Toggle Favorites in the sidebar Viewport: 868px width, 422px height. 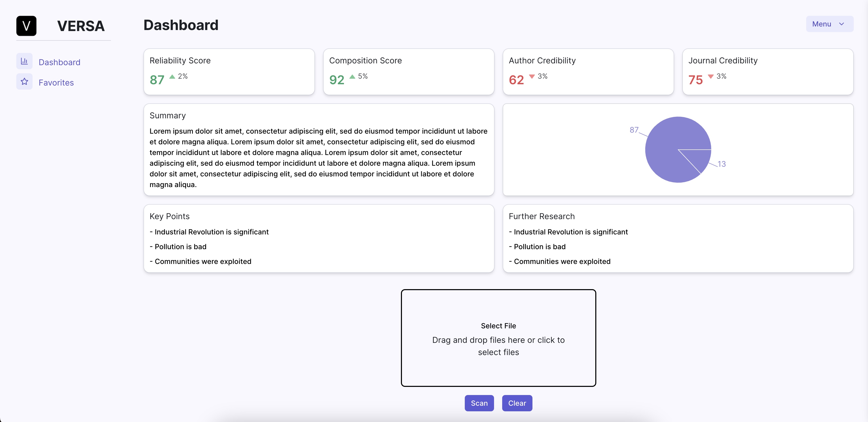tap(56, 82)
